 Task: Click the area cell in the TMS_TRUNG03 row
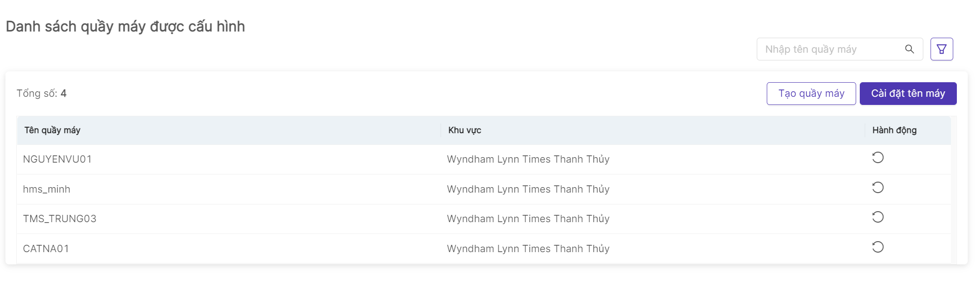click(528, 219)
